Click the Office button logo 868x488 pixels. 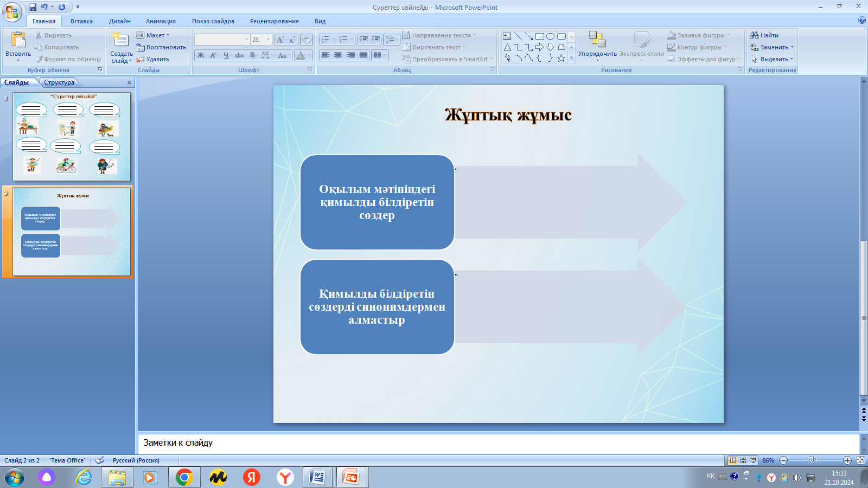(12, 12)
